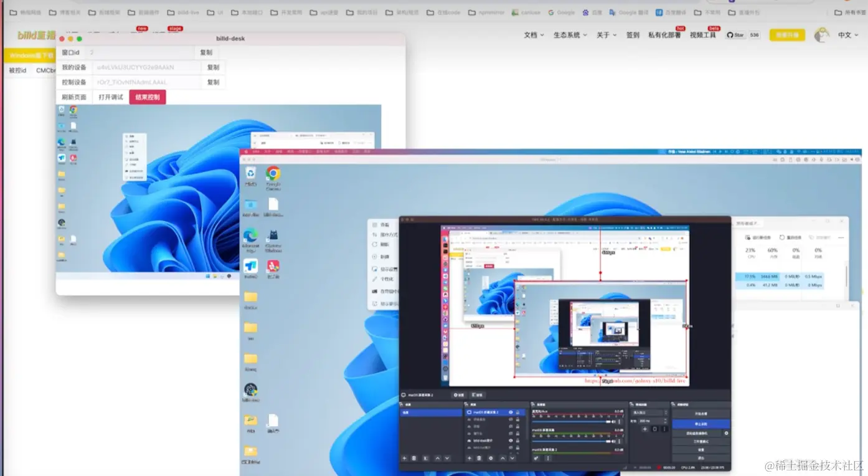
Task: Copy 我的设备 value with its 复制 button
Action: point(213,67)
